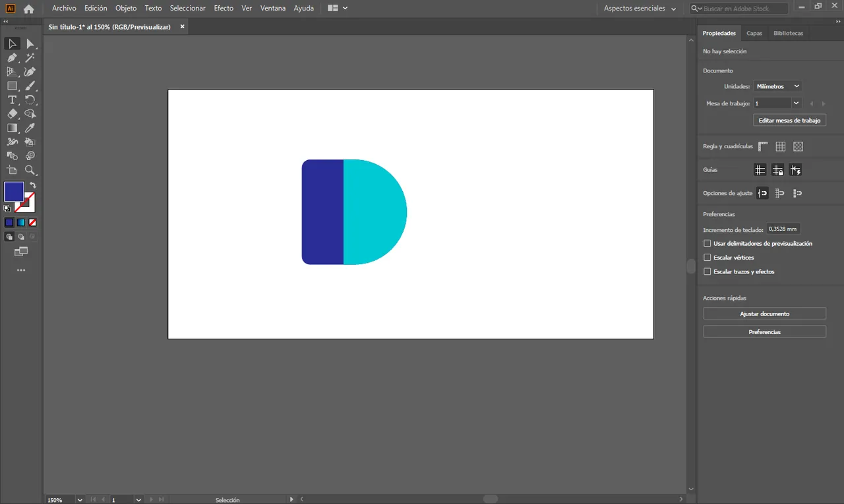Viewport: 844px width, 504px height.
Task: Toggle smart guides in Guías
Action: tap(796, 170)
